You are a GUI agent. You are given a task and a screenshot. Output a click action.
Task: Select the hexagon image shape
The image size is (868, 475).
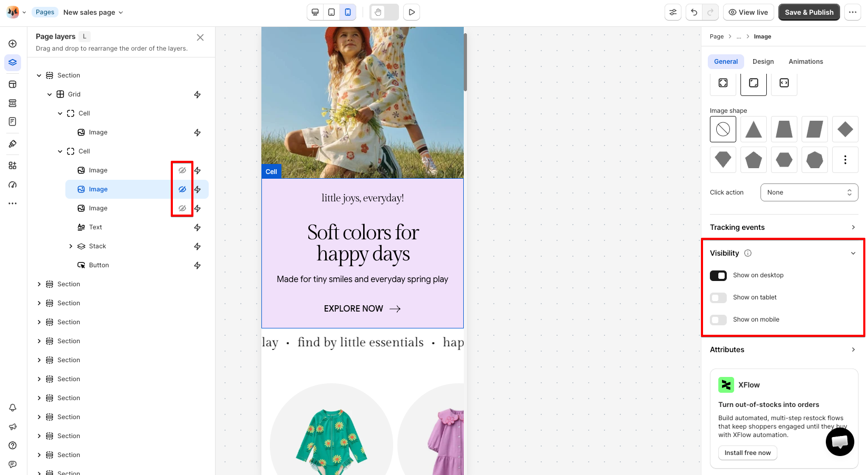click(784, 160)
